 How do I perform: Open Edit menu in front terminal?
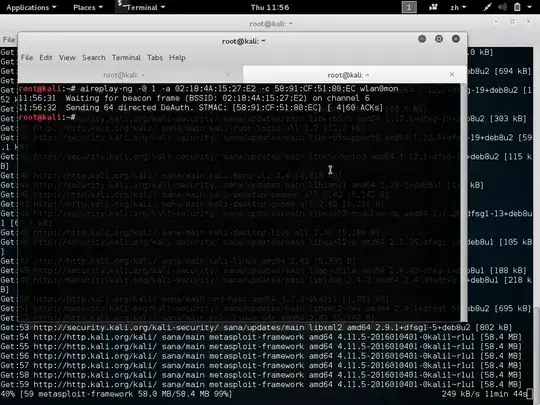coord(45,58)
